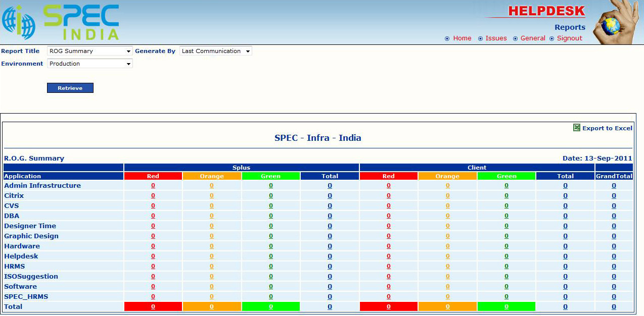Open GrandTotal value for Helpdesk row
Screen dimensions: 644x316
click(614, 256)
